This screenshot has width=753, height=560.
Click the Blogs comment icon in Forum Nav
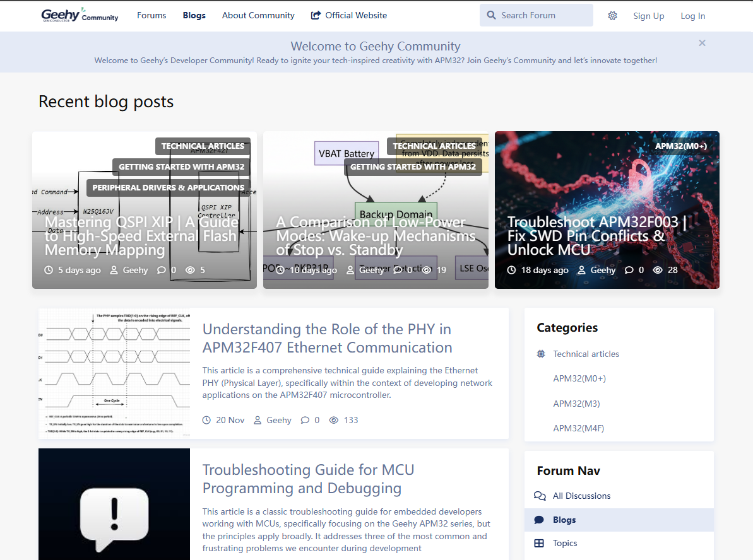point(539,520)
